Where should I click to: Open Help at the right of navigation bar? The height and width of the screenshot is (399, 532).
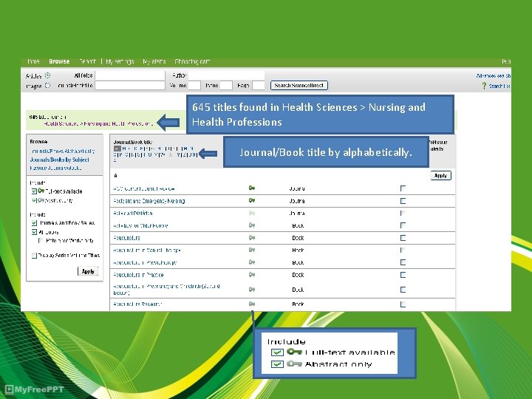pos(506,61)
